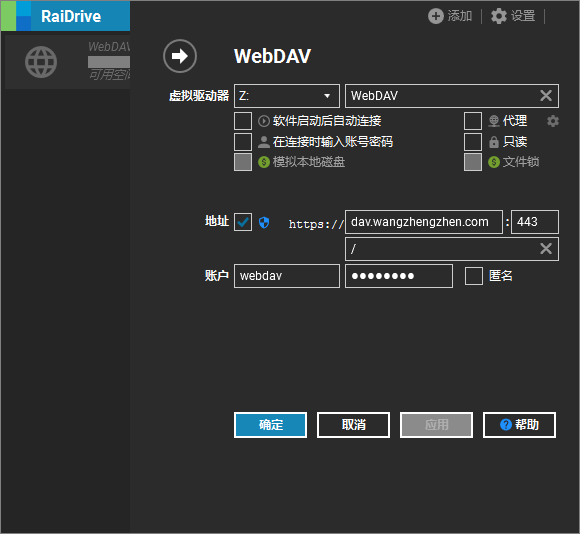580x534 pixels.
Task: Check 在连接时输入账号密码 option
Action: tap(243, 142)
